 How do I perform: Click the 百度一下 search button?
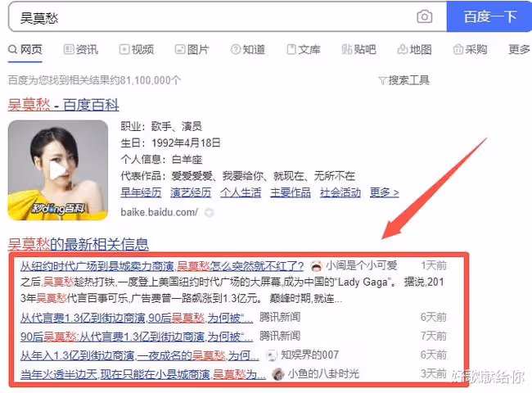489,16
